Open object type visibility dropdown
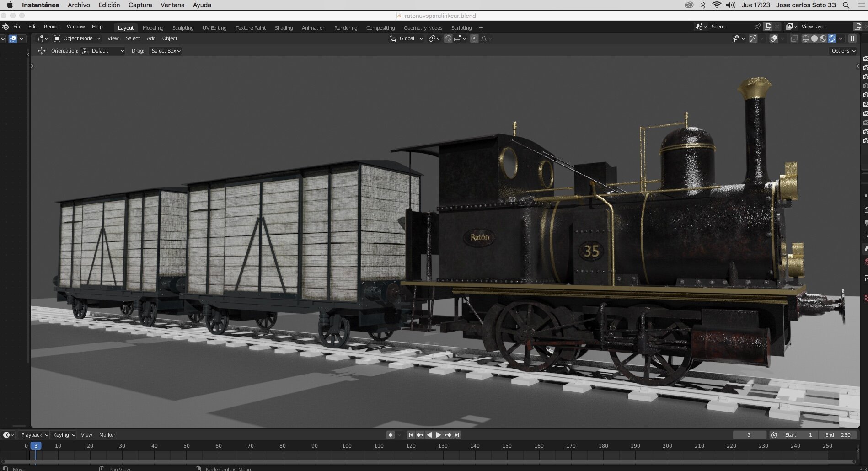868x471 pixels. point(739,38)
